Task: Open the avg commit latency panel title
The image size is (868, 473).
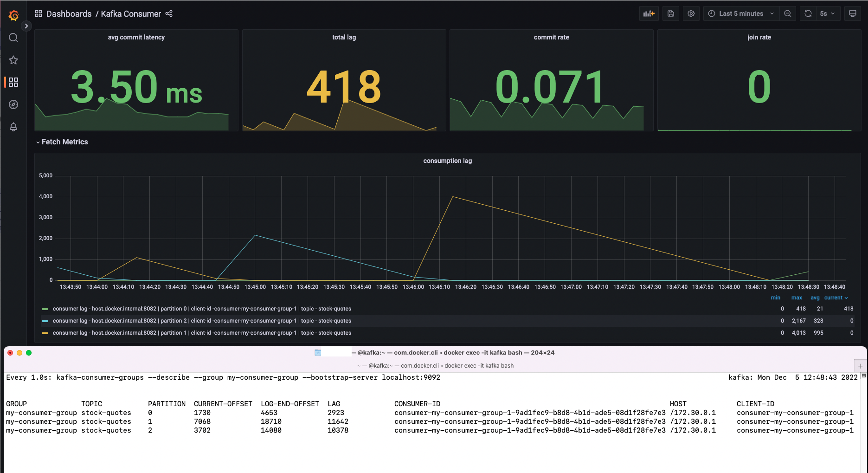Action: tap(136, 37)
